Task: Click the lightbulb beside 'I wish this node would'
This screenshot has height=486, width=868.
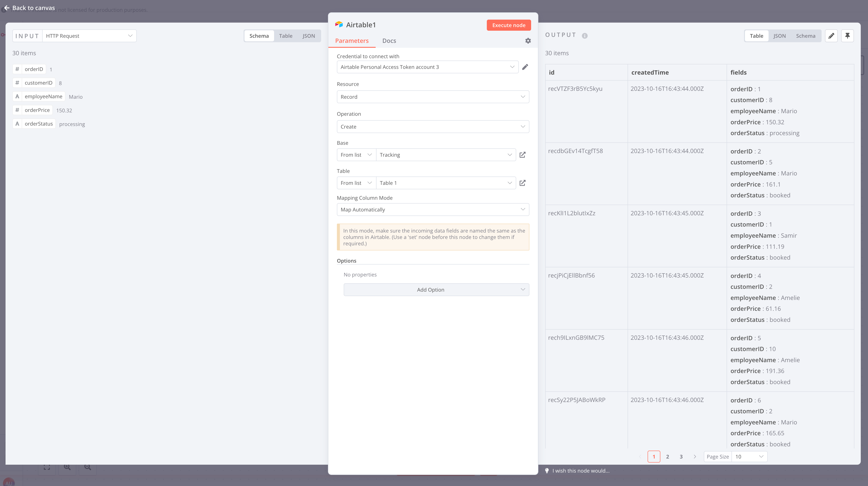Action: (546, 470)
